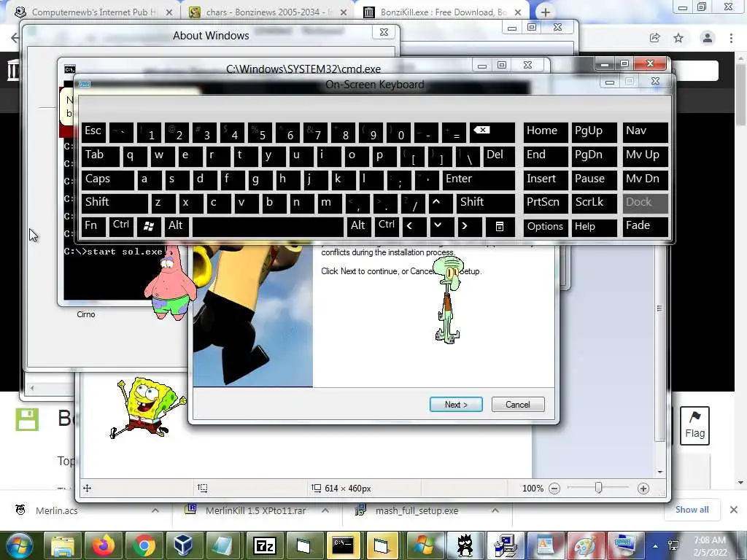
Task: Open a new Chrome tab
Action: [x=546, y=12]
